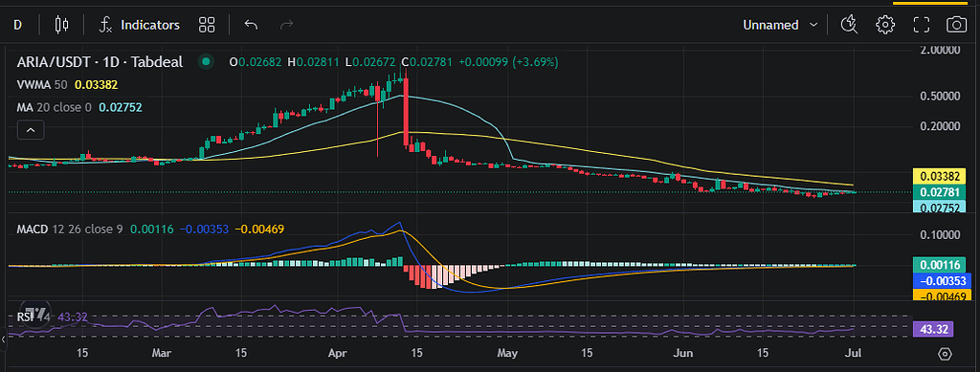Select the ARIA/USDT symbol title

[x=100, y=62]
